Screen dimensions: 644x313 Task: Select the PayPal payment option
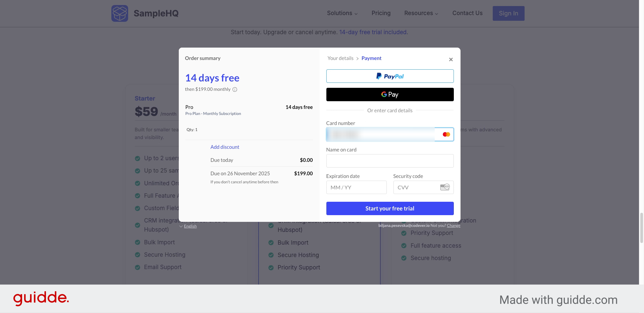click(x=390, y=76)
